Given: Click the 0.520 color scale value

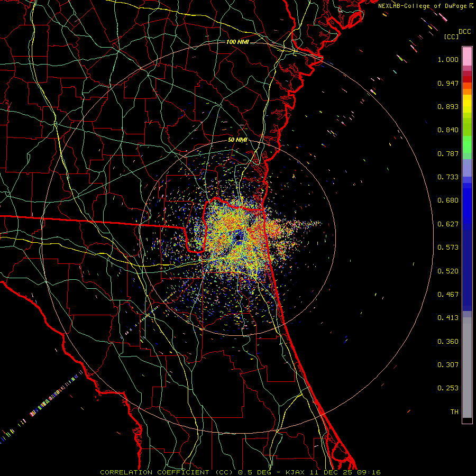Looking at the screenshot, I should (x=448, y=271).
